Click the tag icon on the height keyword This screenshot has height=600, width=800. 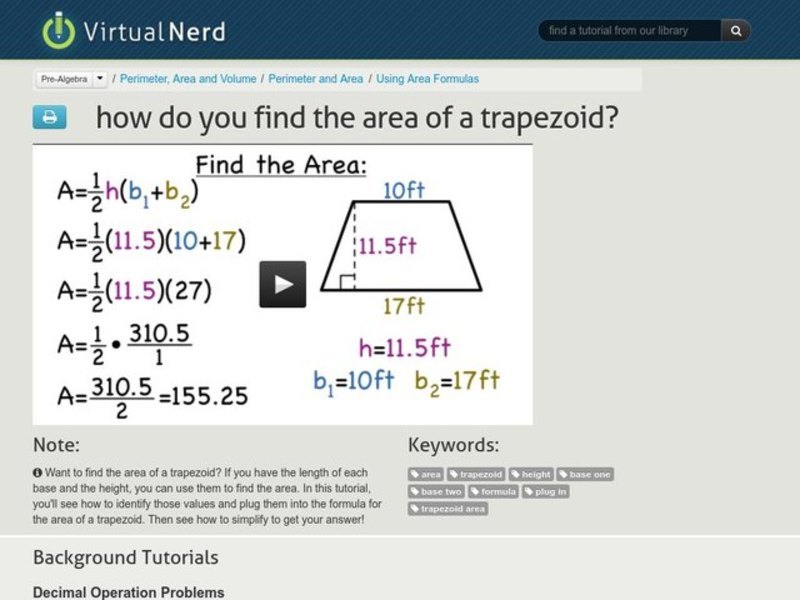point(516,473)
